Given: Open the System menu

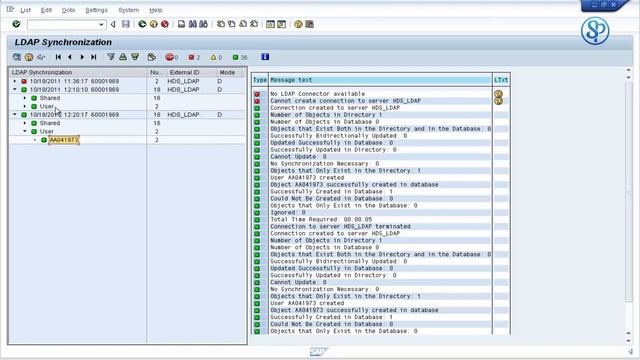Looking at the screenshot, I should [129, 10].
